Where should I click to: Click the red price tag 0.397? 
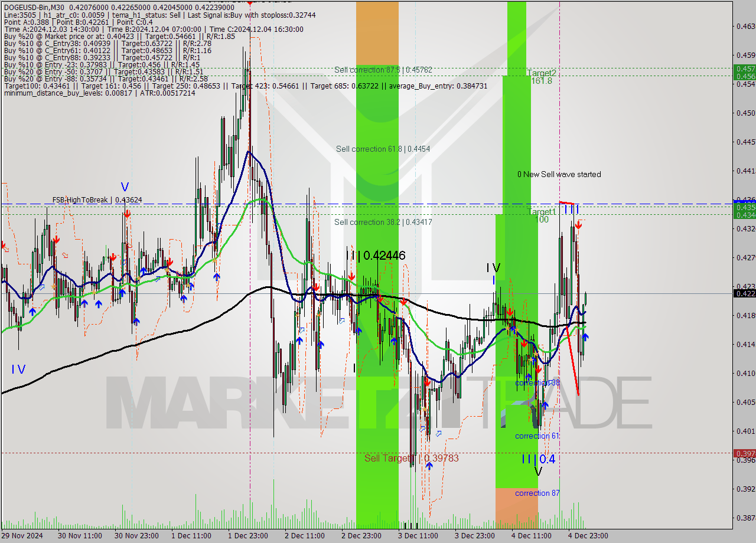pos(744,453)
